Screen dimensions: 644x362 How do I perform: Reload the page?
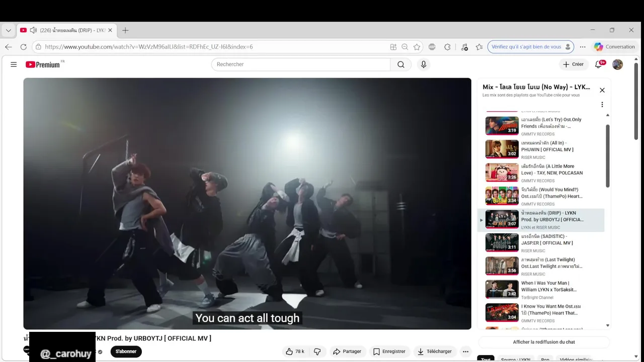[x=23, y=47]
